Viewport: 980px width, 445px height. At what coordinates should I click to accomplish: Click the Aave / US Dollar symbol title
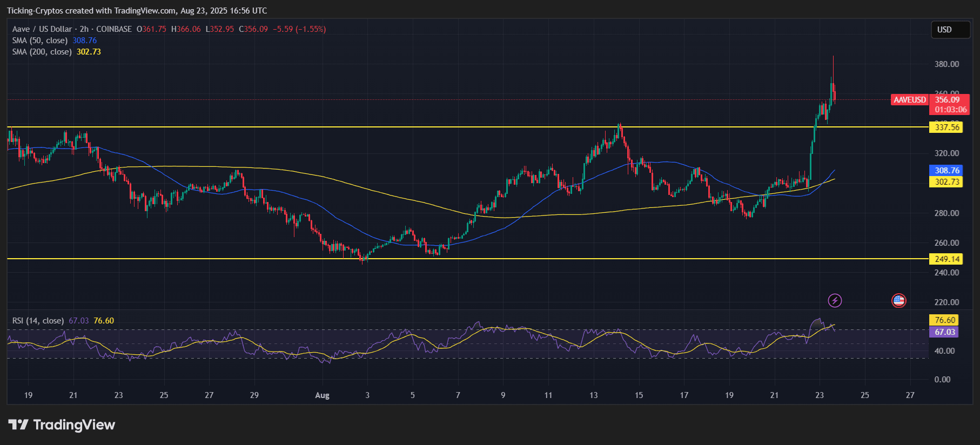(42, 29)
